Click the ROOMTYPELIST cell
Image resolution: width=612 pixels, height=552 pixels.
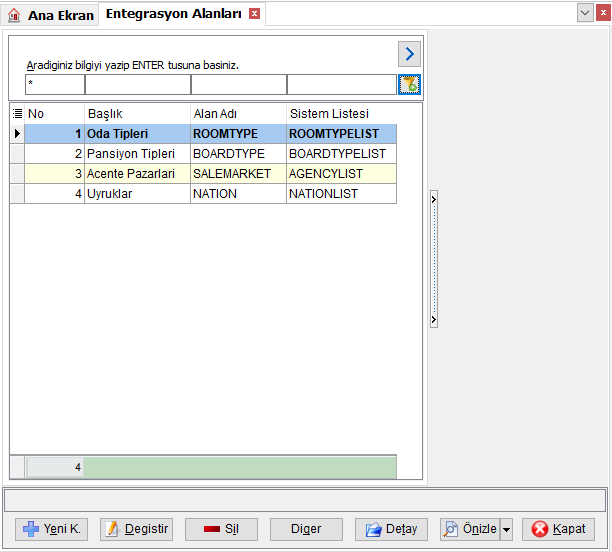[342, 134]
